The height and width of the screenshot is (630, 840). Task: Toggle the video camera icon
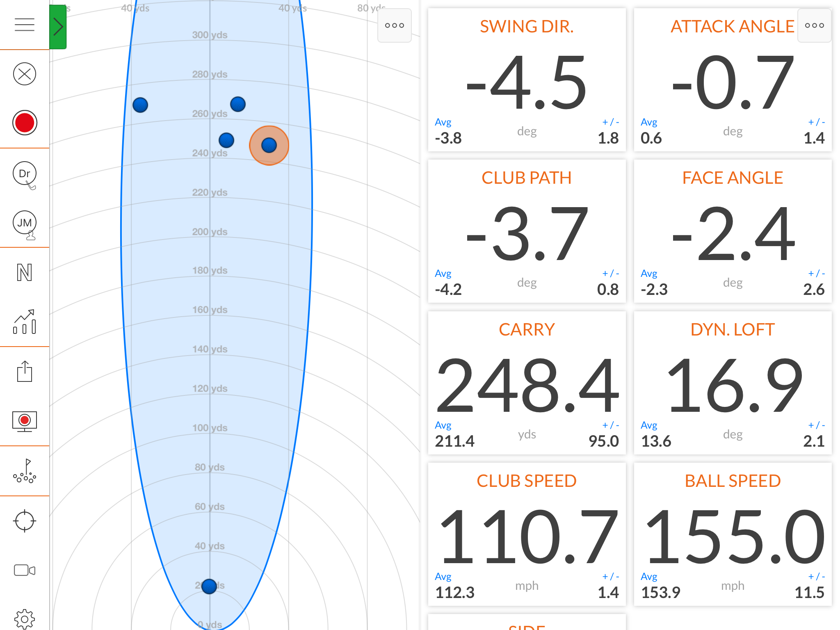pyautogui.click(x=25, y=570)
